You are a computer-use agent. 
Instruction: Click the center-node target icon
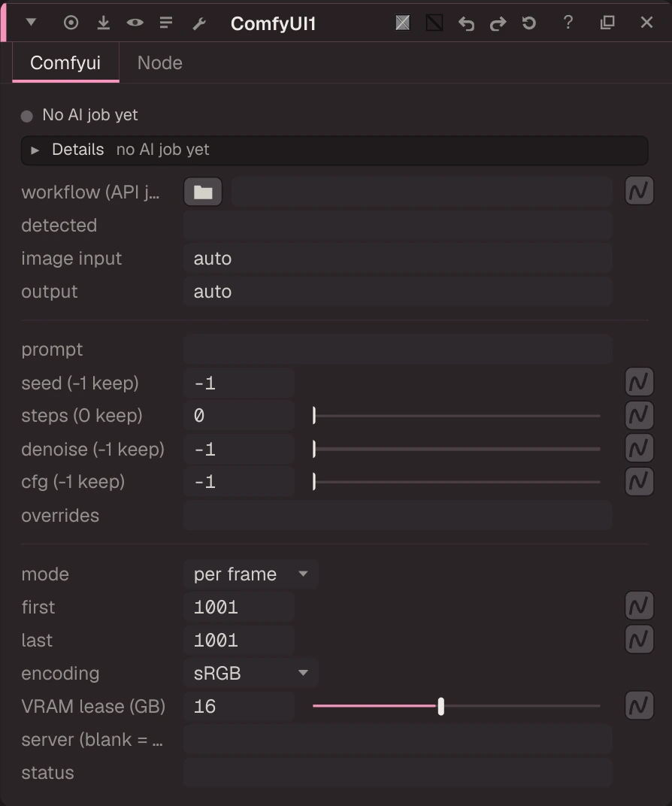tap(71, 23)
